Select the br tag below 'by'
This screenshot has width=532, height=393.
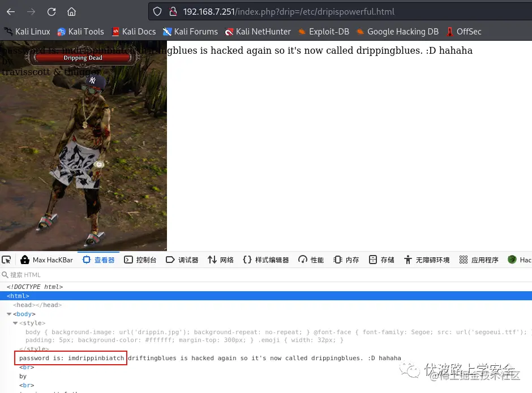coord(27,385)
